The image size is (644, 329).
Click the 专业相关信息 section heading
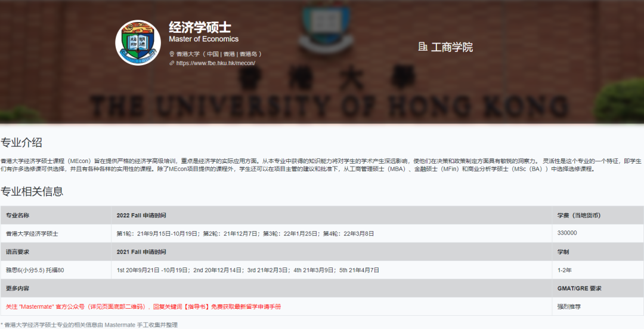pyautogui.click(x=32, y=191)
